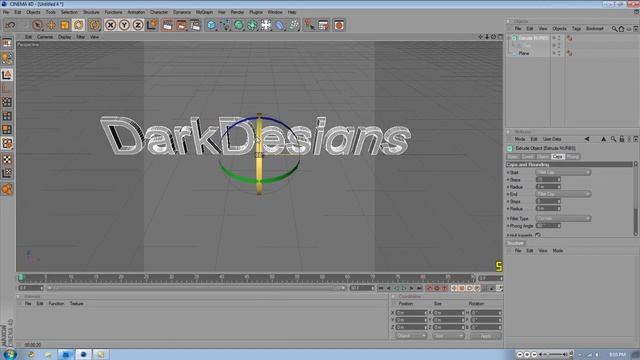Open the Object coordinate mode dropdown

[411, 336]
